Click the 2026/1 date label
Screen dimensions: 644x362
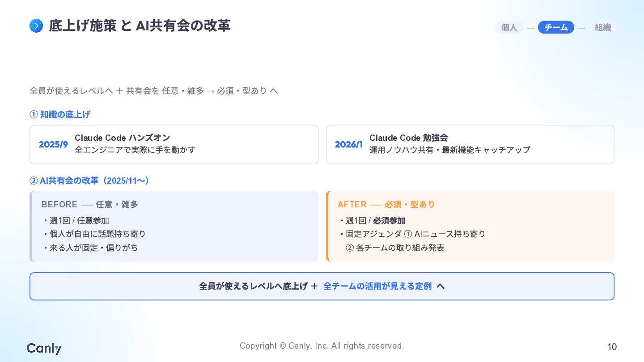[349, 144]
